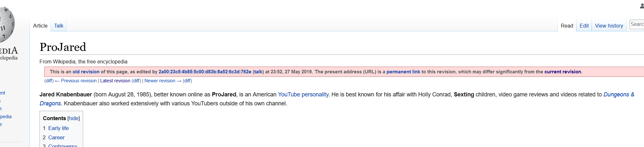
Task: Hide the Contents box via [hide]
Action: tap(74, 118)
